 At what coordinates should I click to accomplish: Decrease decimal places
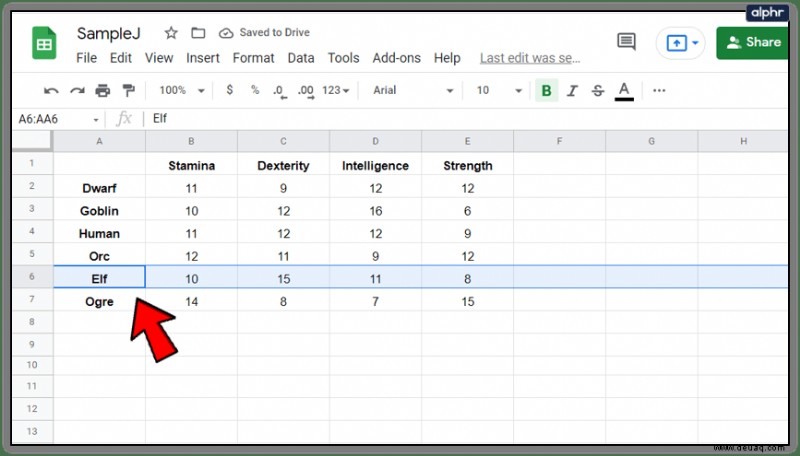(280, 91)
